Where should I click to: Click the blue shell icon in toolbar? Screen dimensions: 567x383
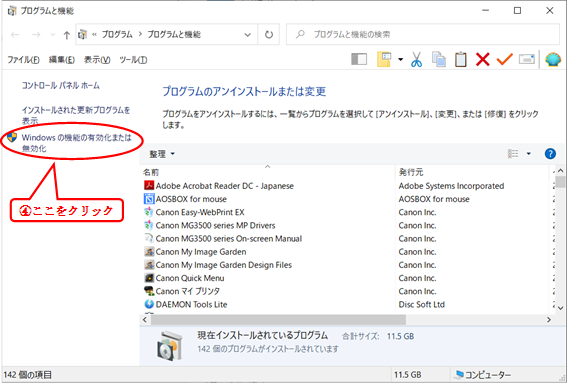(x=553, y=59)
